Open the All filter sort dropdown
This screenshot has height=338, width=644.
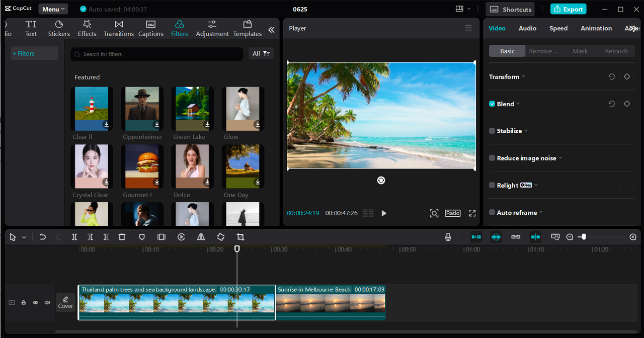pos(261,53)
